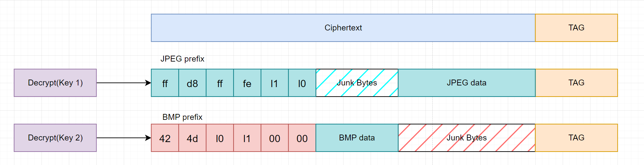Select the last 00 cell before BMP data
Image resolution: width=644 pixels, height=165 pixels.
tap(302, 138)
